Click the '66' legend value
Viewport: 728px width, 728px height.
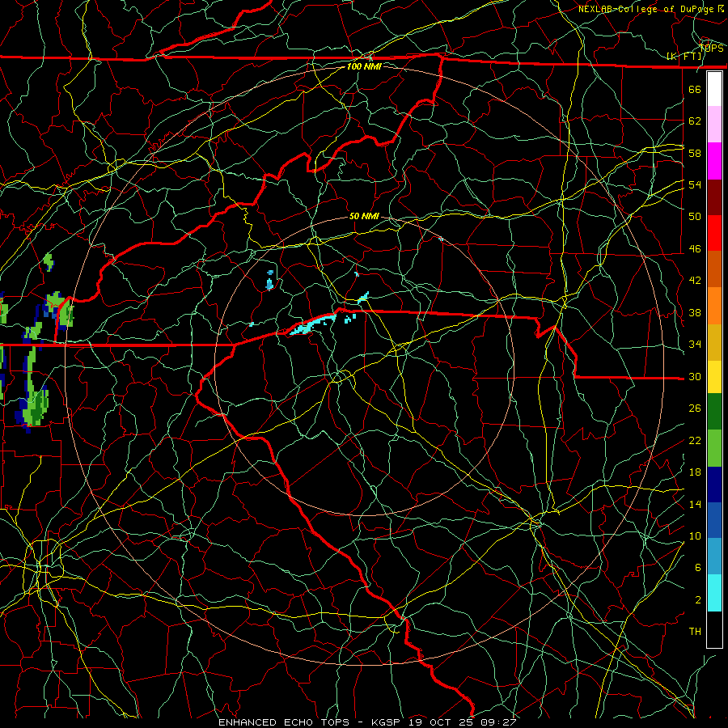pos(695,89)
